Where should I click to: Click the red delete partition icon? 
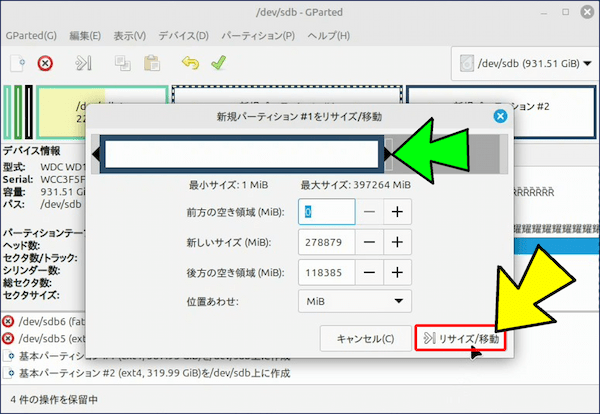[x=45, y=63]
